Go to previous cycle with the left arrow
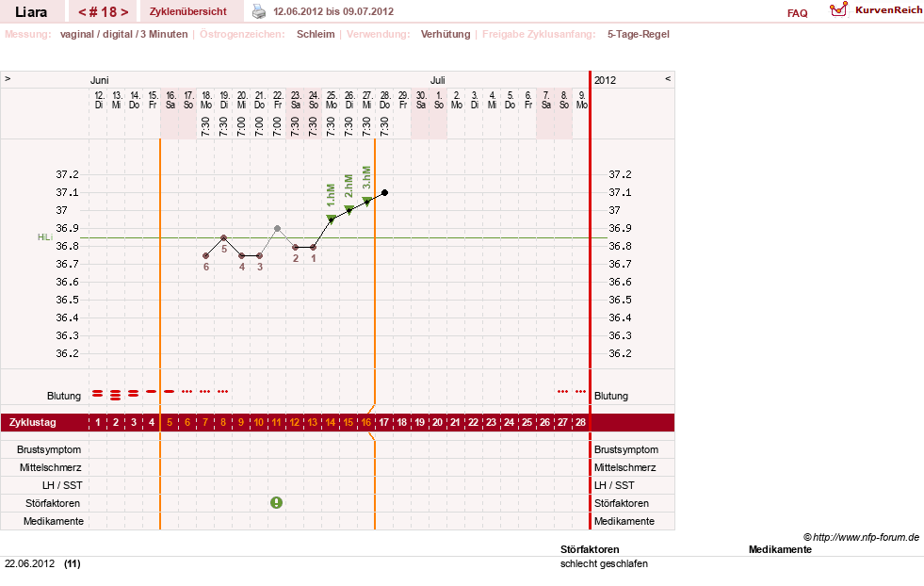924x586 pixels. (x=81, y=11)
